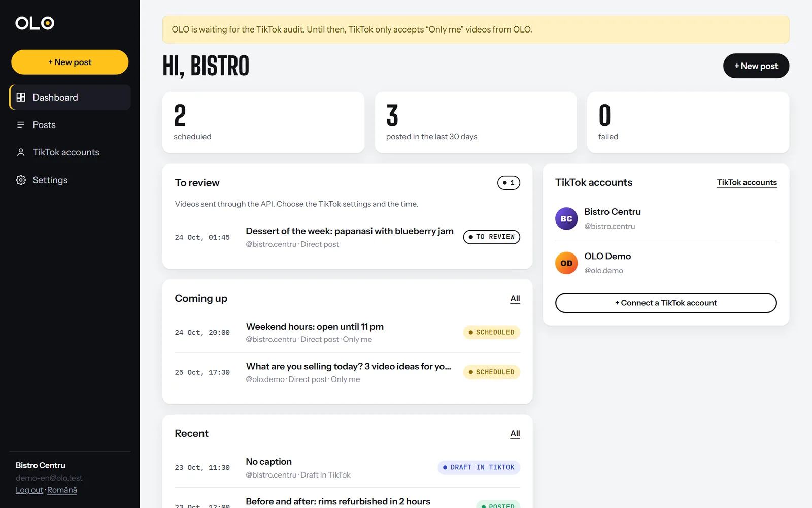Click the Log out link
The width and height of the screenshot is (812, 508).
[x=29, y=490]
